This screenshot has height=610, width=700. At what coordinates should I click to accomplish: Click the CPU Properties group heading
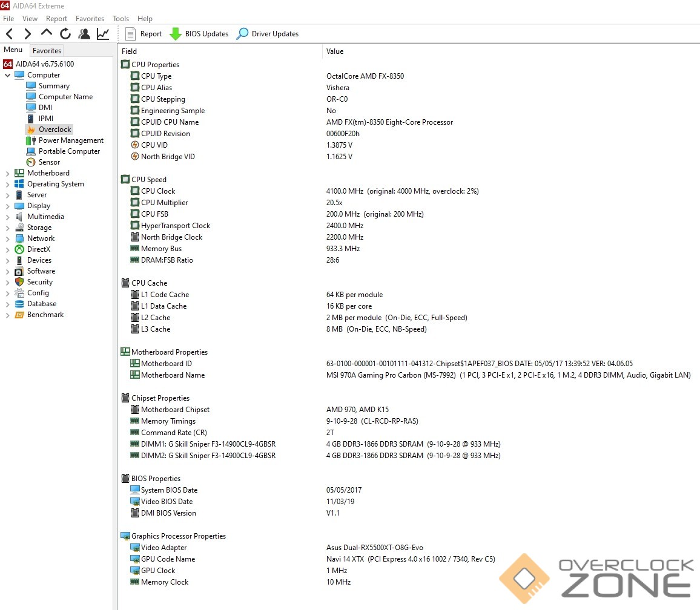pos(150,65)
